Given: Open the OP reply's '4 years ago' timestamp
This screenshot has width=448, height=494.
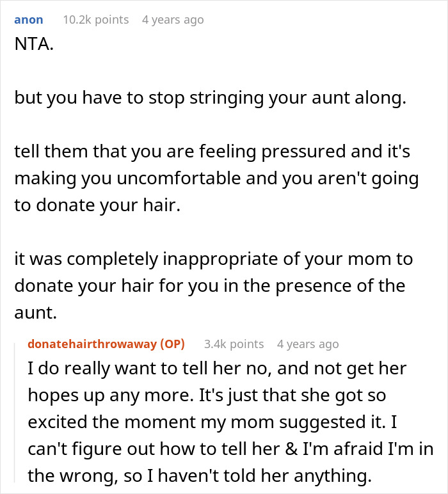Looking at the screenshot, I should click(x=308, y=344).
